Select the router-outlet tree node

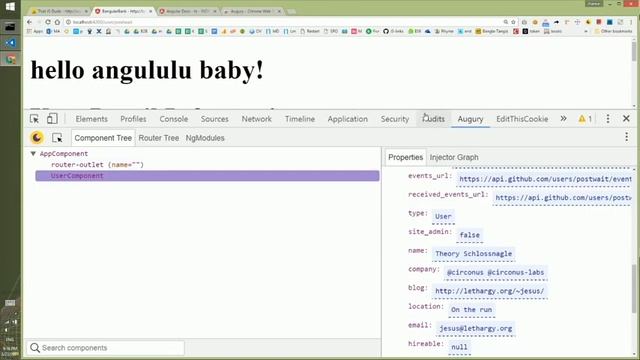point(97,164)
